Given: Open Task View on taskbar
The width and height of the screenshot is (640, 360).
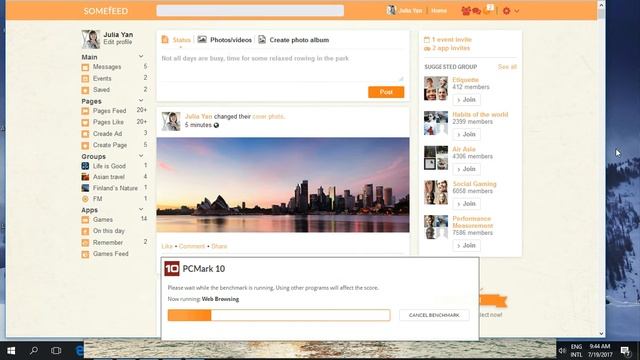Looking at the screenshot, I should [x=56, y=351].
